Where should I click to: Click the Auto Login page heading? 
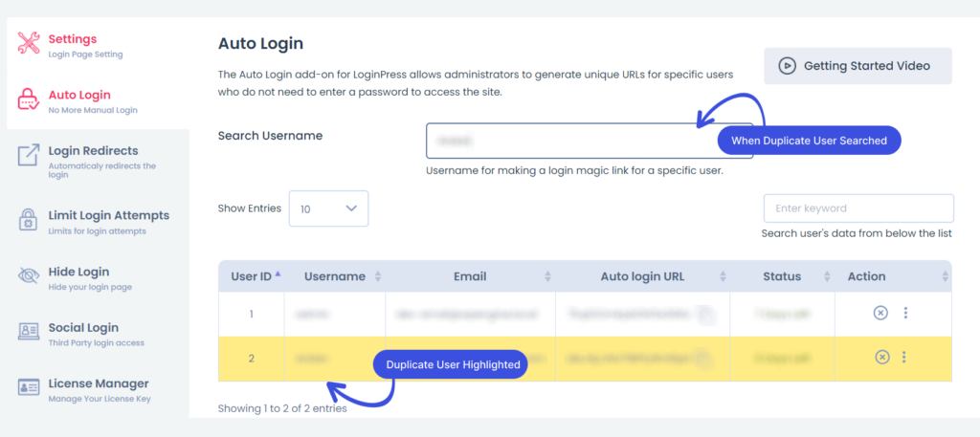tap(260, 44)
